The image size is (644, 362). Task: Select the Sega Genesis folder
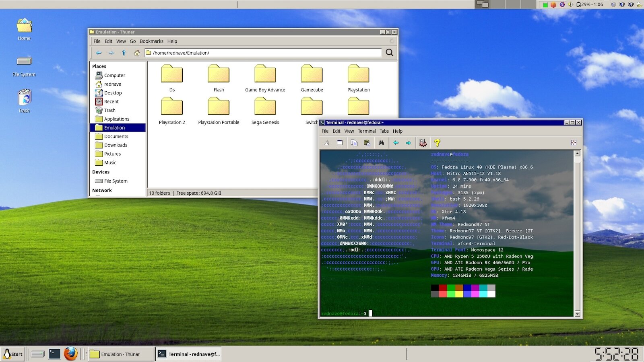pyautogui.click(x=265, y=111)
